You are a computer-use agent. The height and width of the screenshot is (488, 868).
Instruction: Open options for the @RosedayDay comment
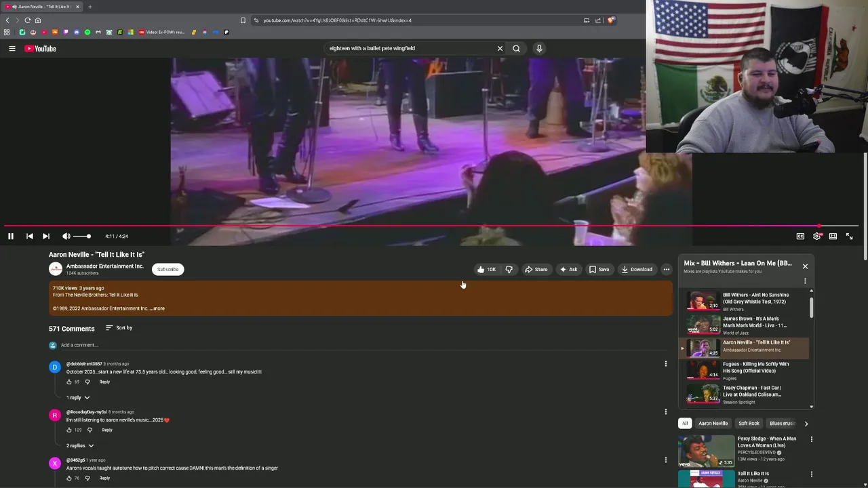pos(665,412)
